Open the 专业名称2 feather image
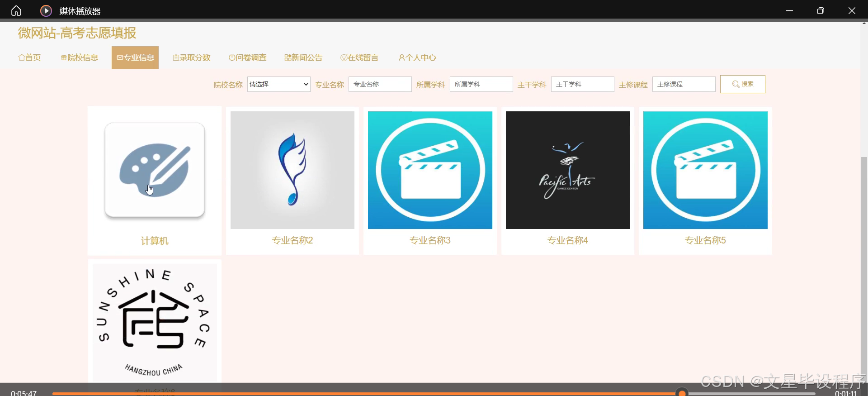Image resolution: width=868 pixels, height=396 pixels. pyautogui.click(x=292, y=170)
